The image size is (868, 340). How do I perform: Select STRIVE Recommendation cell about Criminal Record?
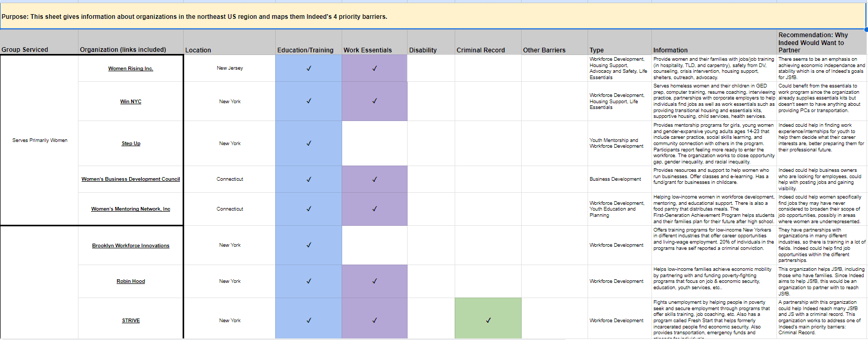(x=821, y=318)
